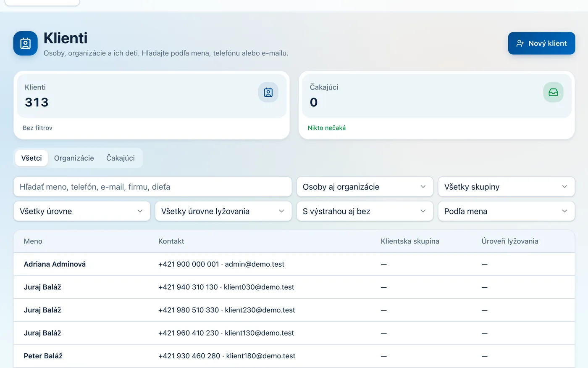This screenshot has width=588, height=368.
Task: Click the Čakajúci 0 stat card
Action: (437, 105)
